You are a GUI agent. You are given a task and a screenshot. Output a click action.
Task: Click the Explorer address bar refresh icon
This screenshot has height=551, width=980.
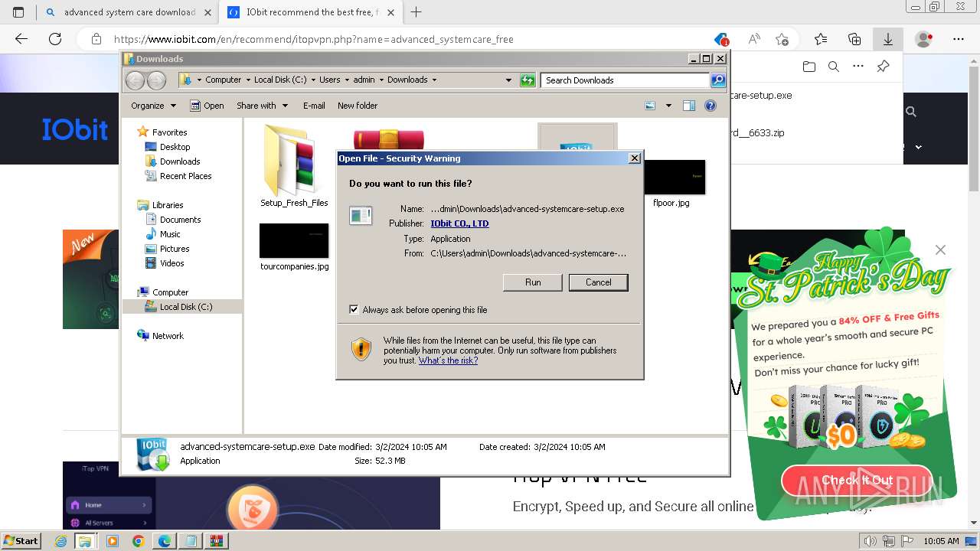click(x=528, y=80)
